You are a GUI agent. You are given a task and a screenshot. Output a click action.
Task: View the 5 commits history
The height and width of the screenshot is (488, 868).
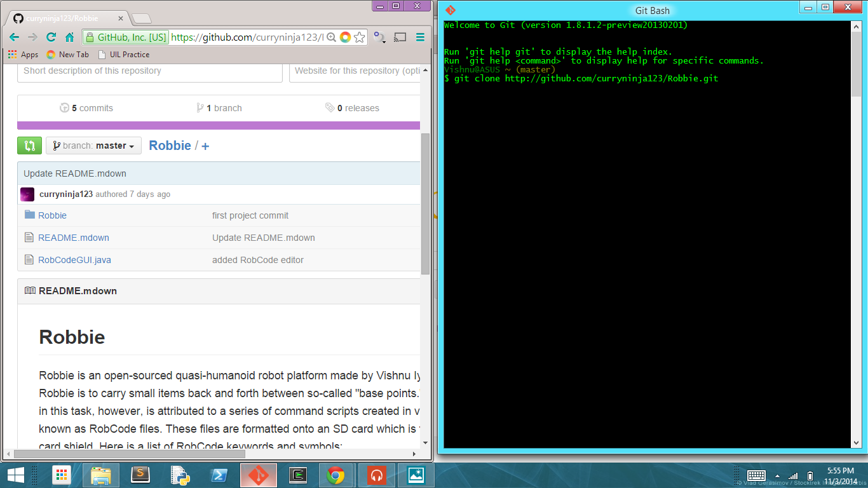pyautogui.click(x=86, y=108)
